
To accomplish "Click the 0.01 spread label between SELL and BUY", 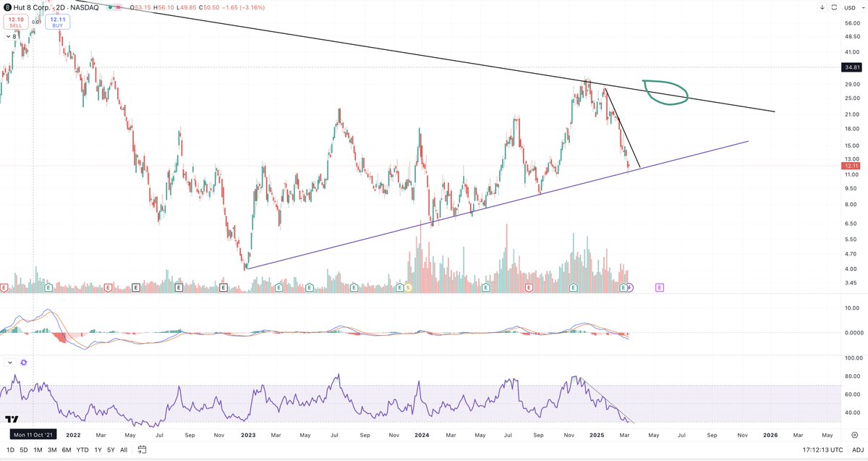I will [x=36, y=22].
